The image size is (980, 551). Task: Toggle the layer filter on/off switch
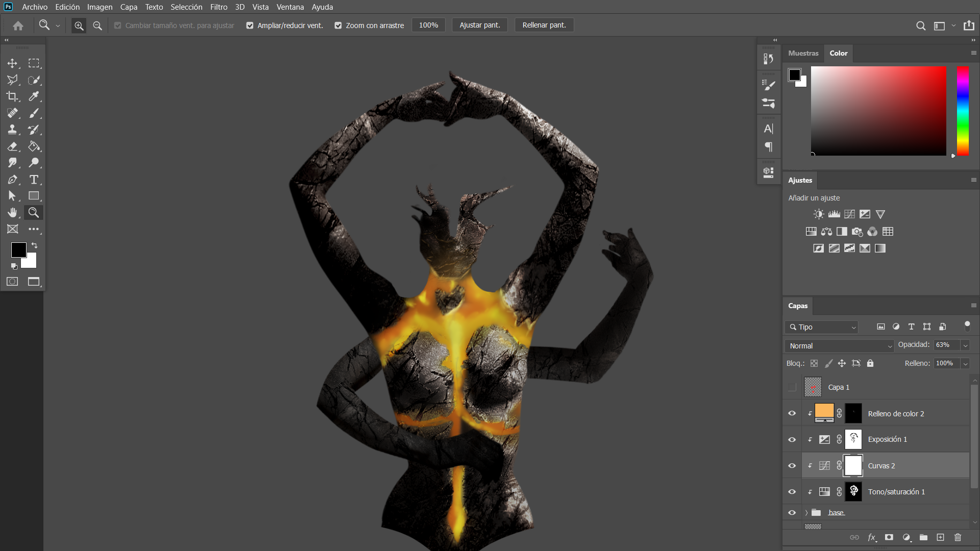(967, 327)
